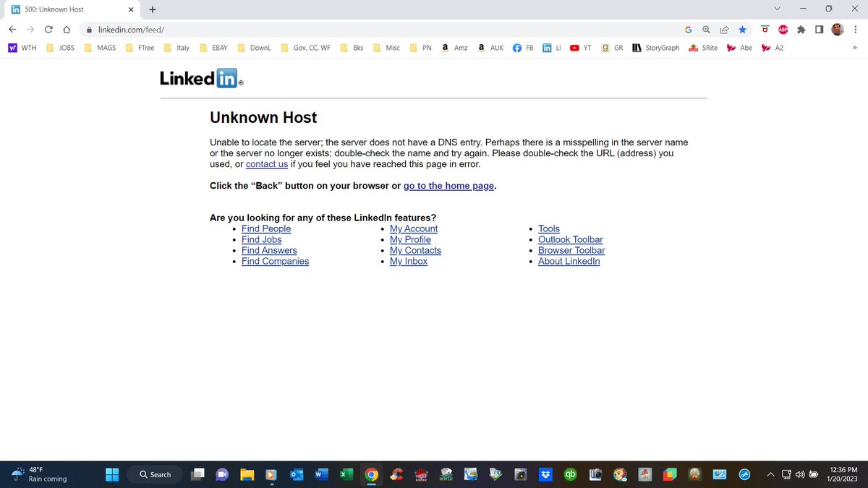Click the zoom magnifier icon in address bar

(706, 30)
